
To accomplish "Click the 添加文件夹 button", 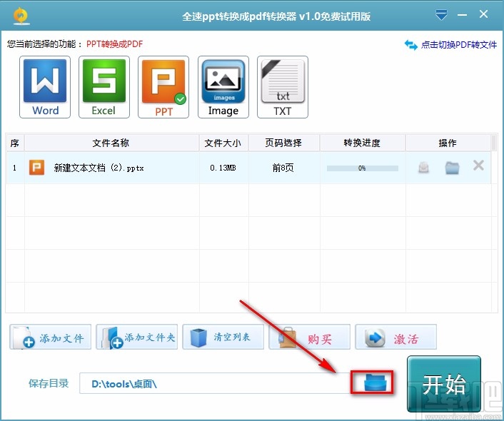I will coord(136,337).
